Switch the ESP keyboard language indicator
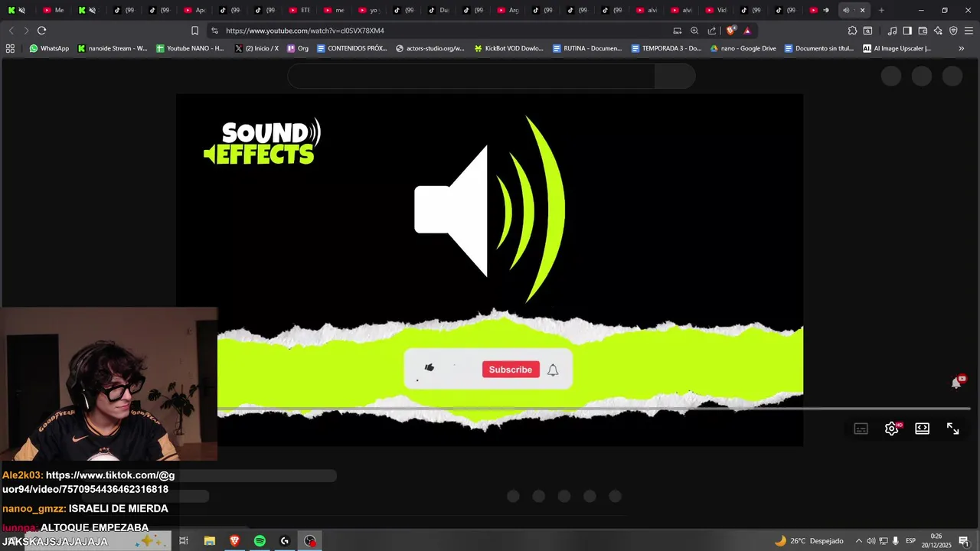980x551 pixels. click(x=911, y=541)
